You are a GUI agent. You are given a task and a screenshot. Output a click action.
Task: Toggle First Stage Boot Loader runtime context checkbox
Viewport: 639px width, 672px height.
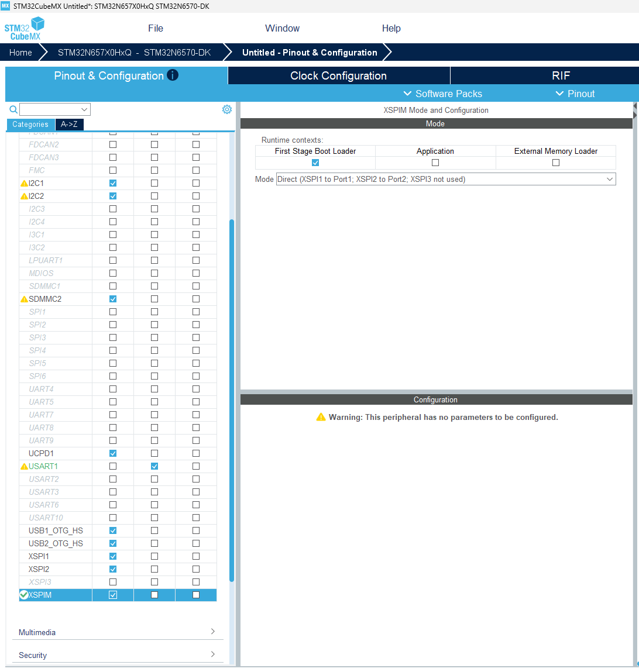(x=315, y=163)
